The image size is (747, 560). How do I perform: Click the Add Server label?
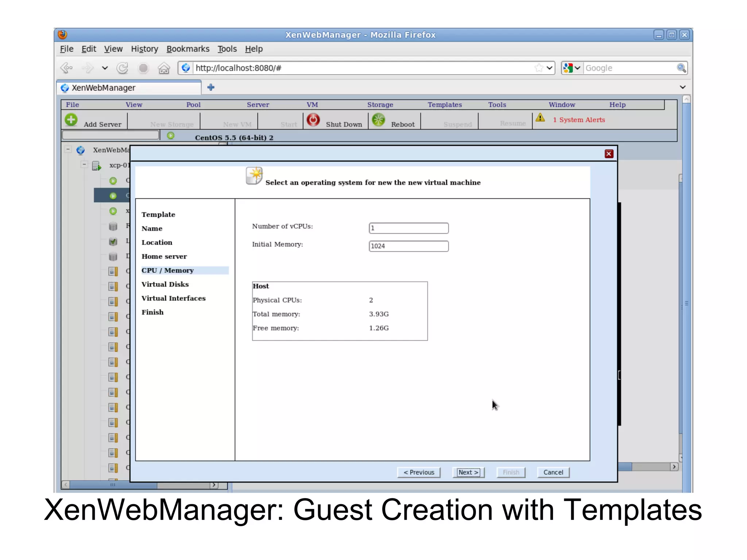102,124
